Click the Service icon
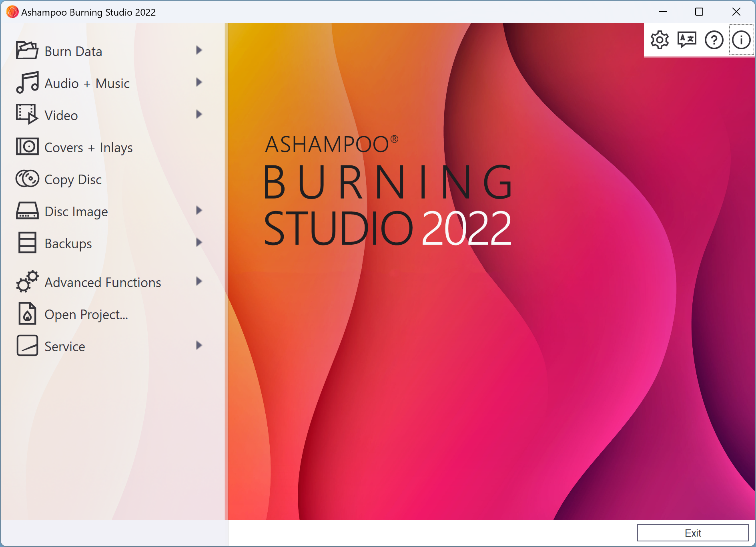Image resolution: width=756 pixels, height=547 pixels. pyautogui.click(x=27, y=346)
